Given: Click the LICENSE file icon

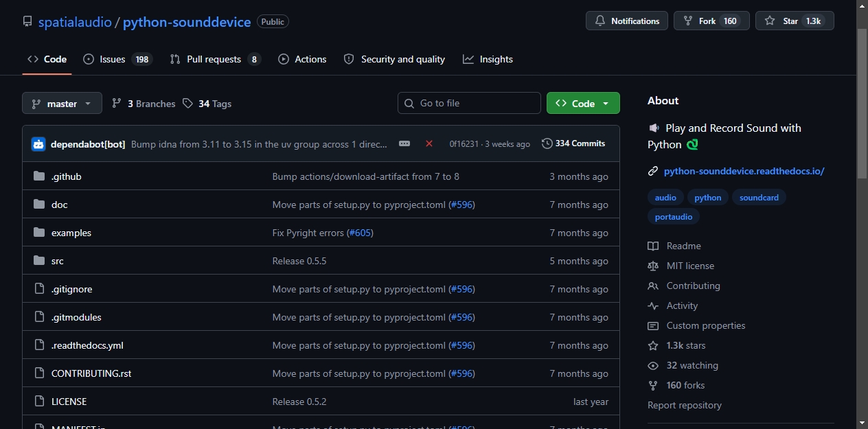Looking at the screenshot, I should pyautogui.click(x=39, y=402).
